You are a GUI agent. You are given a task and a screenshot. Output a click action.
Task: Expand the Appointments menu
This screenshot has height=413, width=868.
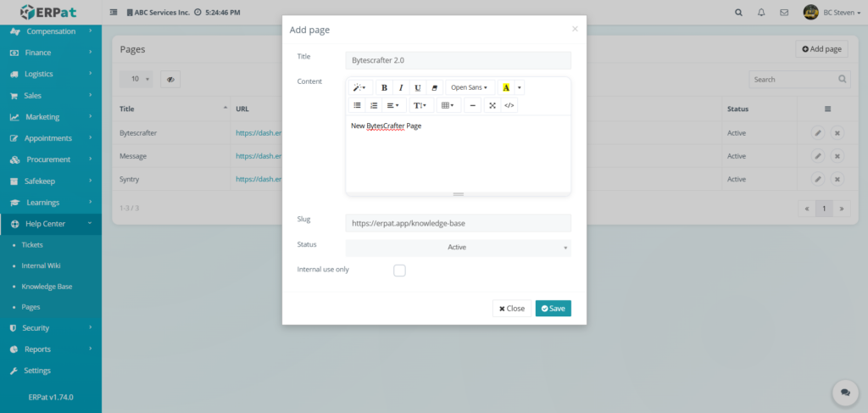point(51,138)
